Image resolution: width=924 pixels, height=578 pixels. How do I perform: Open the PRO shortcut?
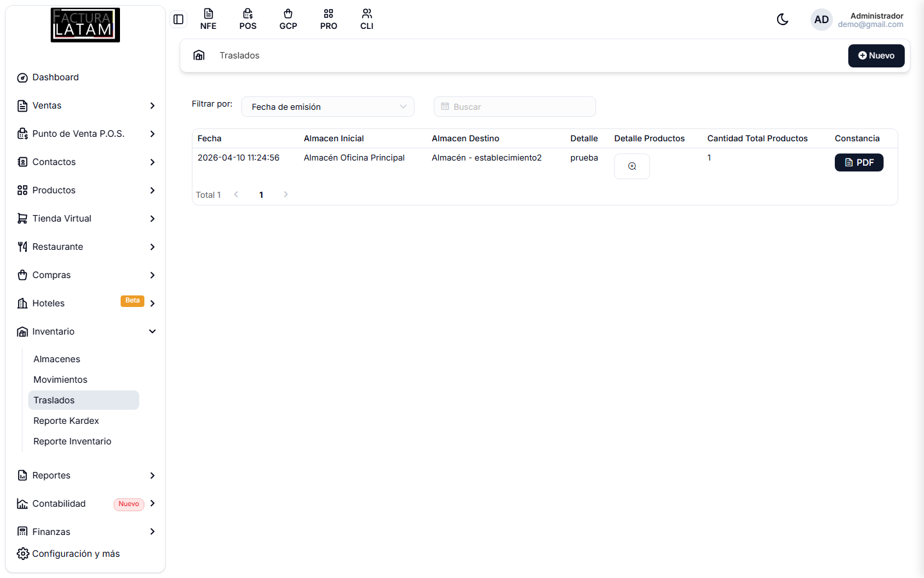[329, 19]
